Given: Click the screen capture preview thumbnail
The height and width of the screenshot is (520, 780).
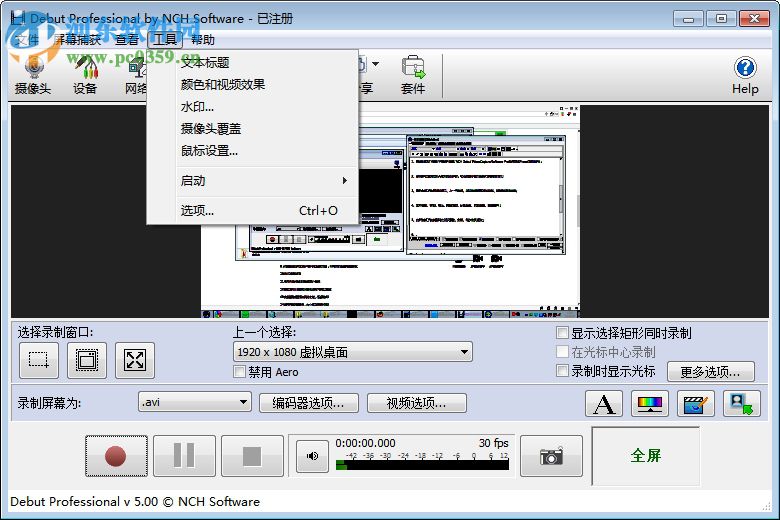Looking at the screenshot, I should tap(390, 211).
